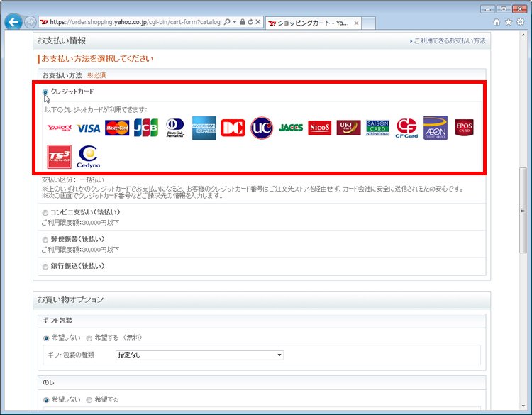This screenshot has height=415, width=532.
Task: Go back with the browser back arrow
Action: [13, 23]
